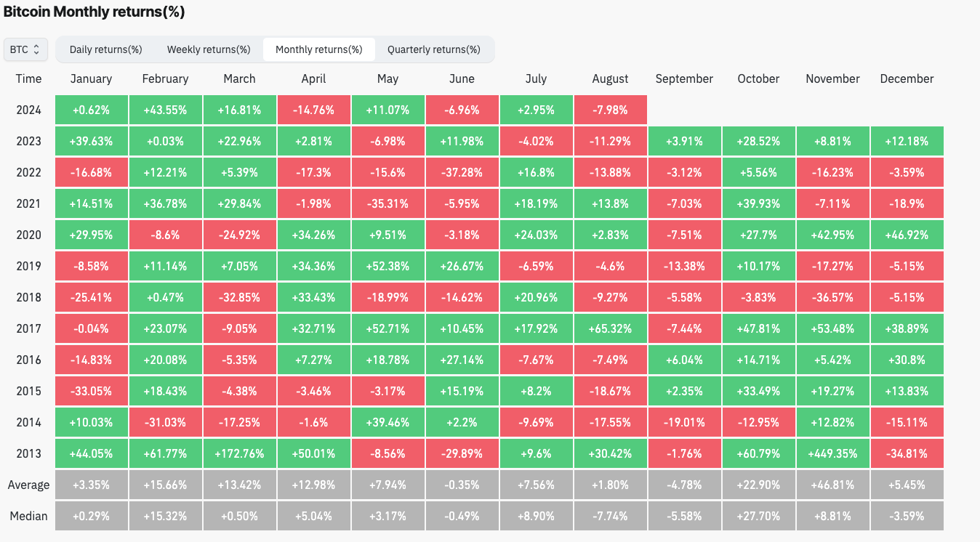The width and height of the screenshot is (980, 542).
Task: Click the Time column header
Action: [x=29, y=78]
